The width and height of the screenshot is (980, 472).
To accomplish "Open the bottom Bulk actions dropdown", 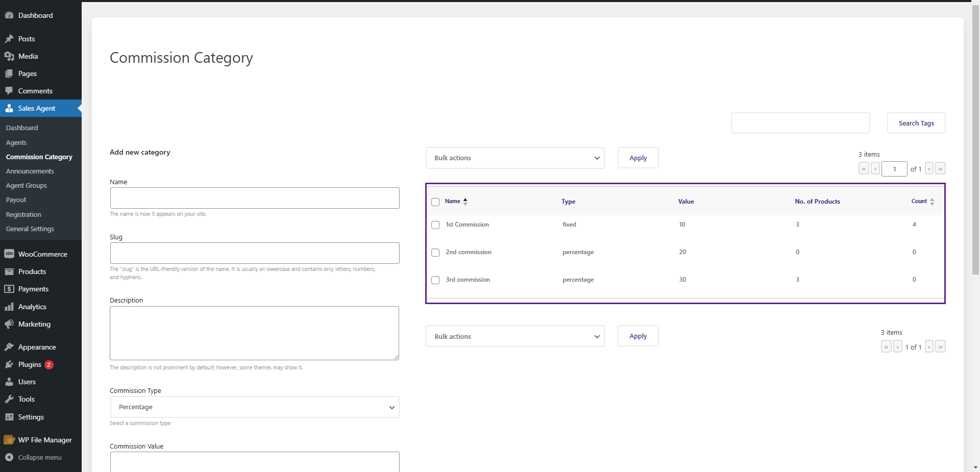I will pyautogui.click(x=515, y=336).
